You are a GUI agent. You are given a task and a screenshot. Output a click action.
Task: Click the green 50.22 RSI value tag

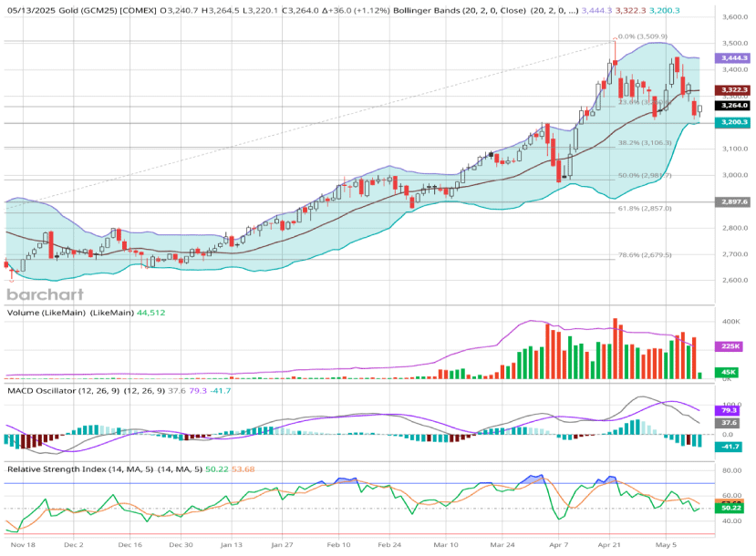(733, 510)
